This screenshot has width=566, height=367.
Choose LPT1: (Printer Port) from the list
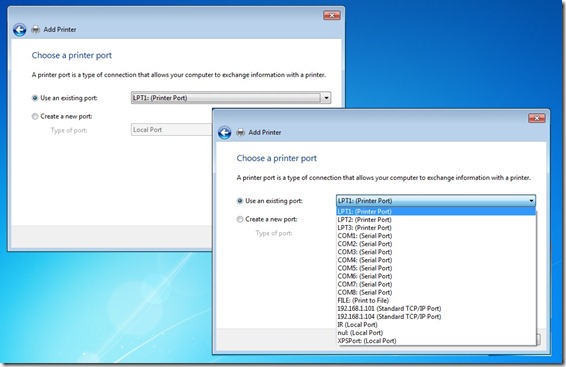click(x=436, y=211)
